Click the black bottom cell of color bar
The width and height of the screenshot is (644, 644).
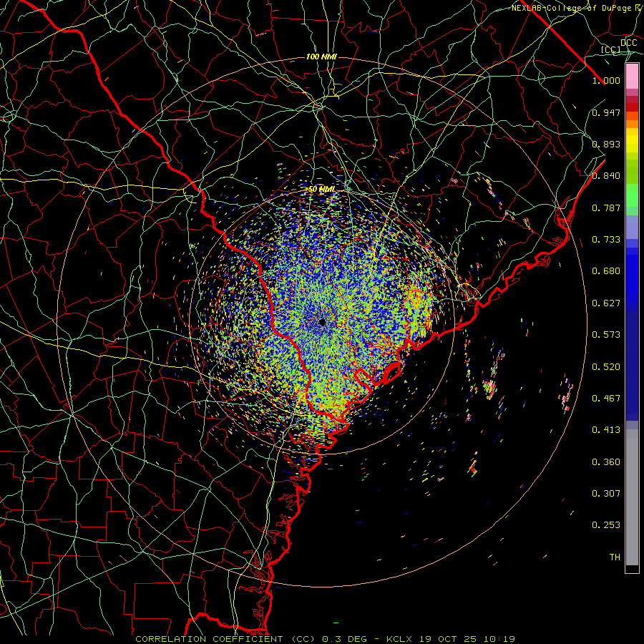tap(632, 569)
